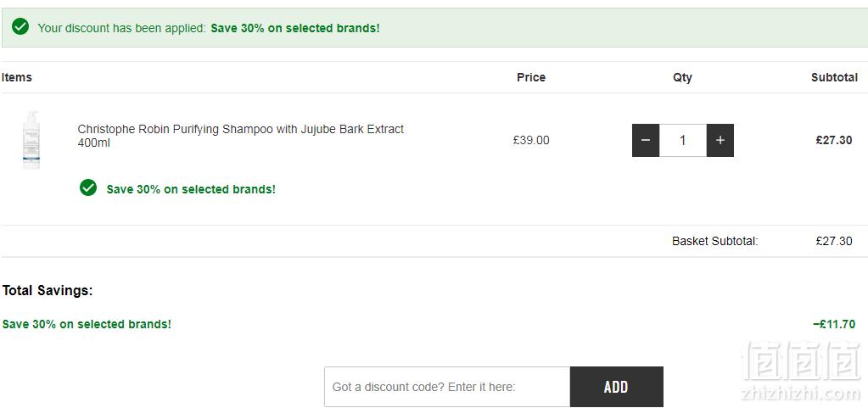Click the Subtotal column header
The image size is (868, 408).
pos(835,77)
